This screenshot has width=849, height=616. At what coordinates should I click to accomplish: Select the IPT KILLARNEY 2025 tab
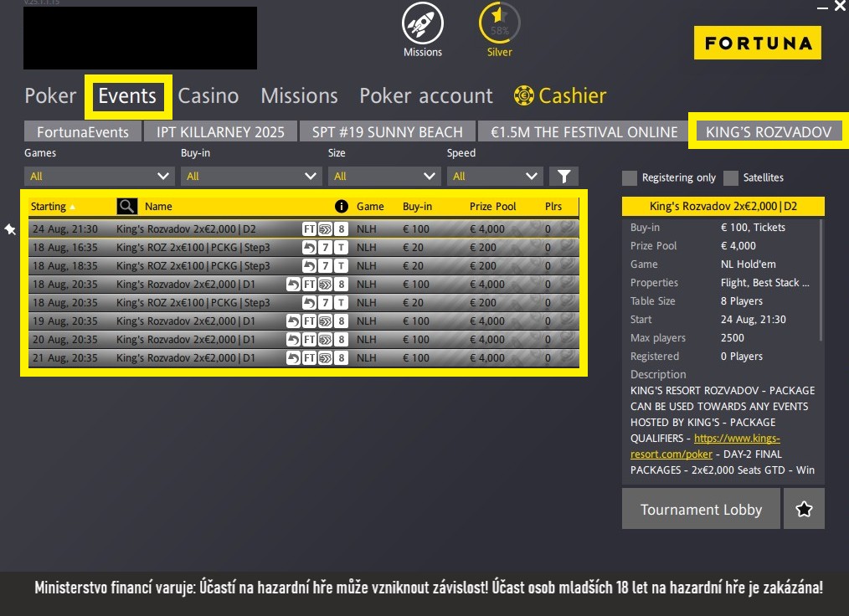click(226, 132)
